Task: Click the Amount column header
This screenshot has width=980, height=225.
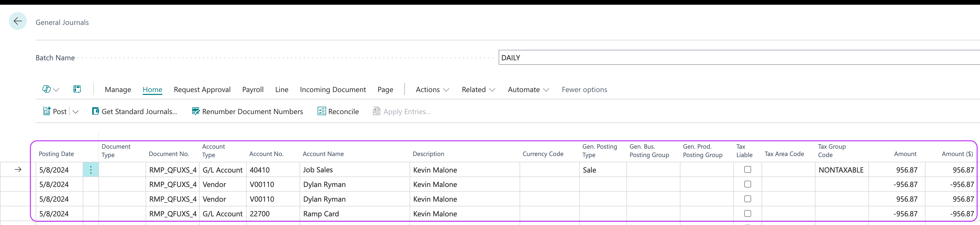Action: pos(905,154)
